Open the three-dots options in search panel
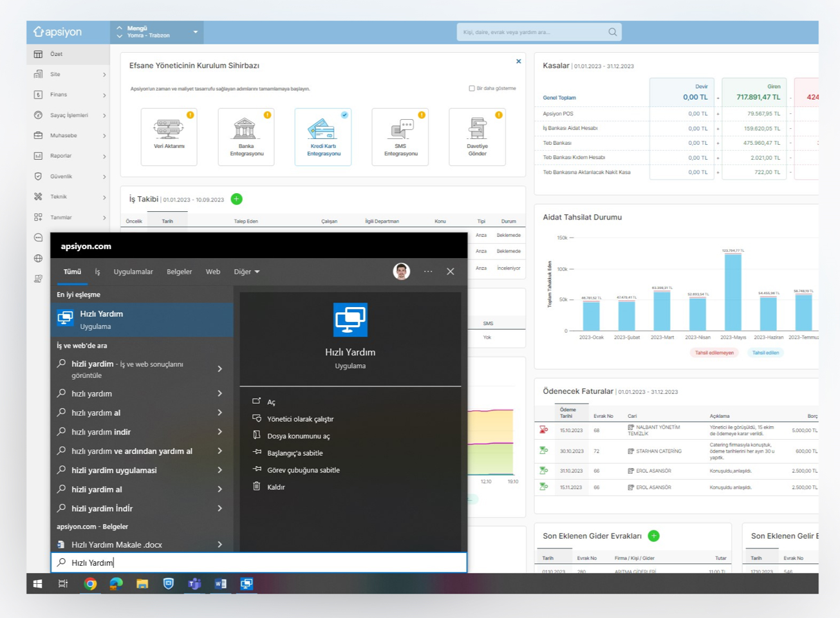The height and width of the screenshot is (618, 840). point(428,272)
